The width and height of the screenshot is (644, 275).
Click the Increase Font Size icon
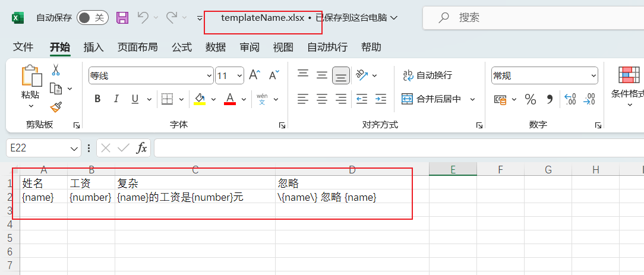point(254,75)
